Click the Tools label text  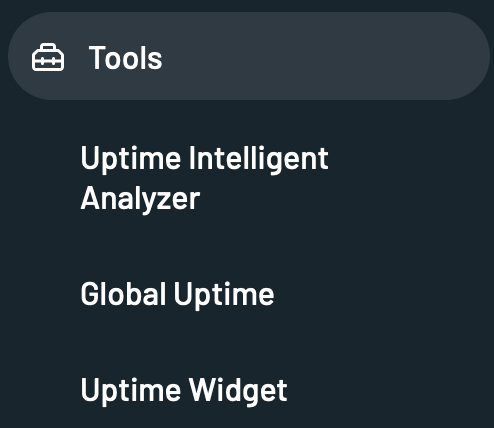125,58
